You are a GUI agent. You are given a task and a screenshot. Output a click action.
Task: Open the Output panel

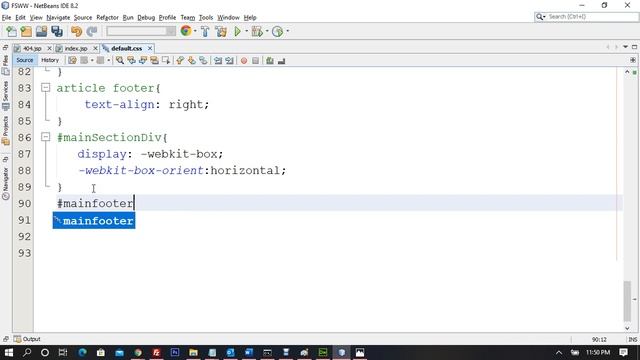(27, 339)
